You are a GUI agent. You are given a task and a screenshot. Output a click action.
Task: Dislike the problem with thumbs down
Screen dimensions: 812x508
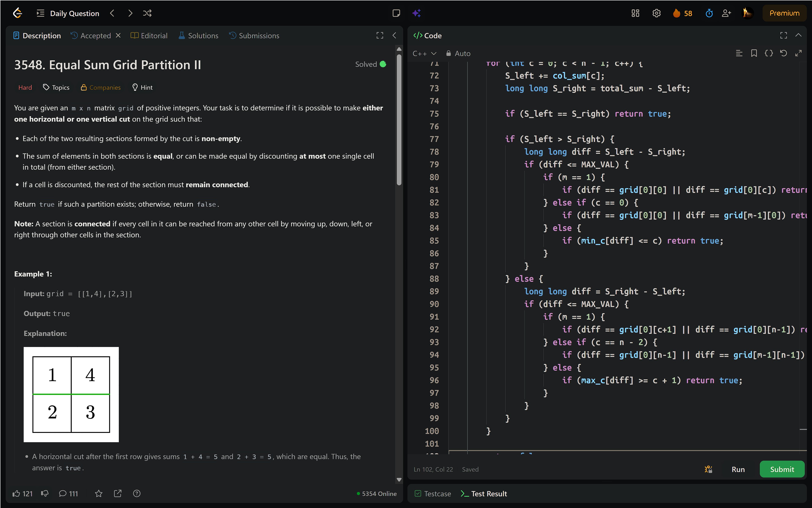point(45,494)
